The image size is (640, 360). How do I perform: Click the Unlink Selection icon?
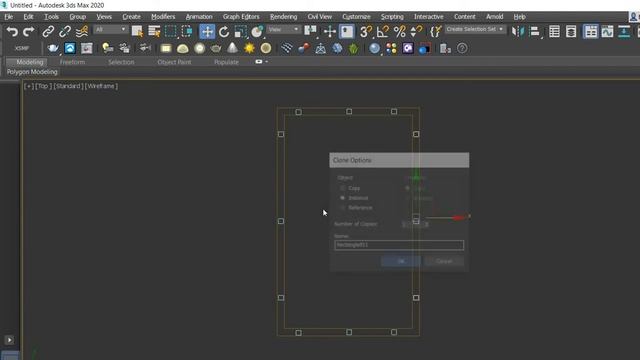pyautogui.click(x=65, y=31)
